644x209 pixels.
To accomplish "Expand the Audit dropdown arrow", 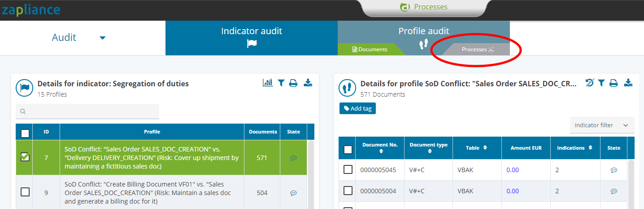I will 103,38.
